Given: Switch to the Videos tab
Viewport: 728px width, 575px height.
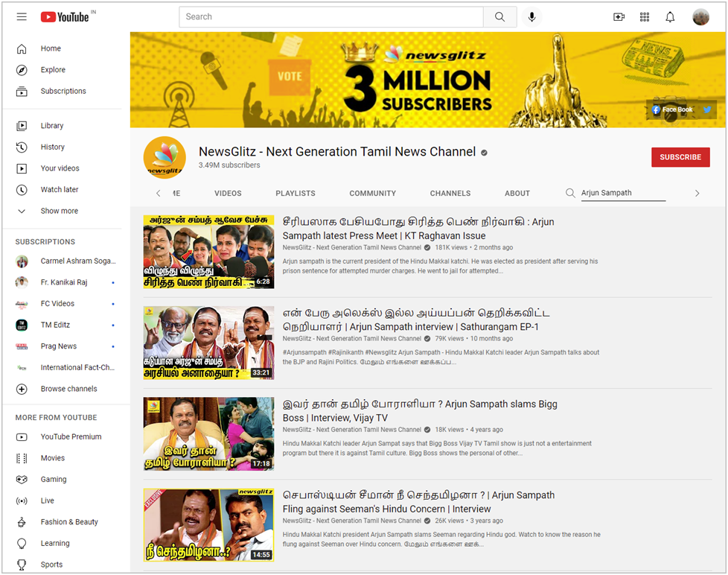Looking at the screenshot, I should click(228, 193).
